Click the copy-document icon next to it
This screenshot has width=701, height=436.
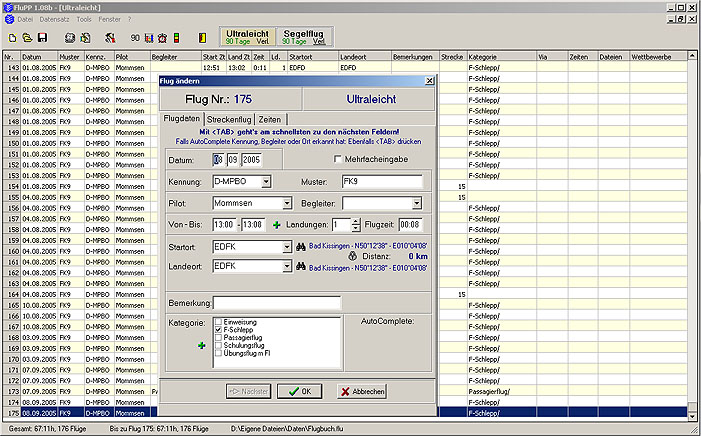pos(85,38)
